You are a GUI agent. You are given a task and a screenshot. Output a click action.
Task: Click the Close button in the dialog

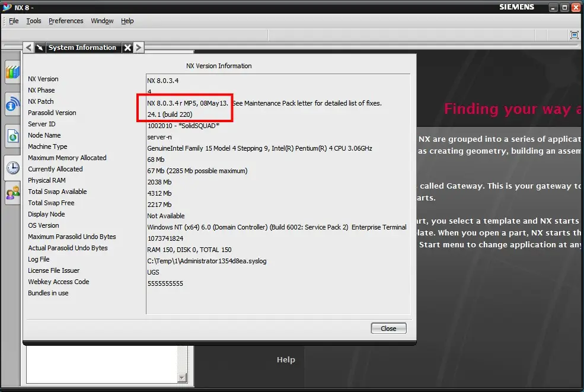[x=388, y=329]
